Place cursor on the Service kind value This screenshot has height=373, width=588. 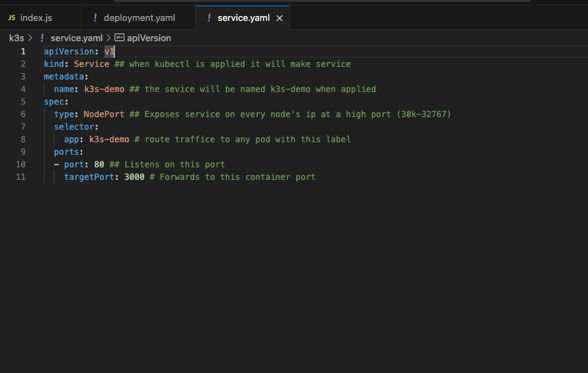(x=91, y=64)
